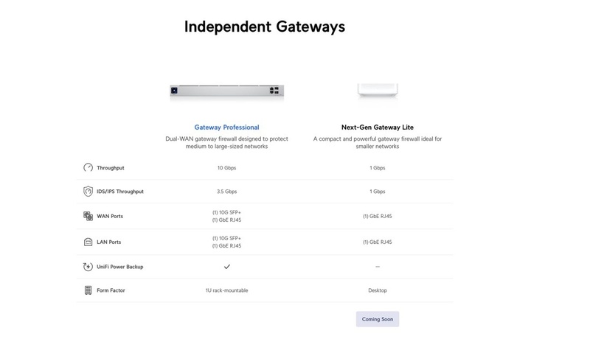The image size is (590, 364).
Task: Click the LAN Ports icon
Action: coord(88,242)
